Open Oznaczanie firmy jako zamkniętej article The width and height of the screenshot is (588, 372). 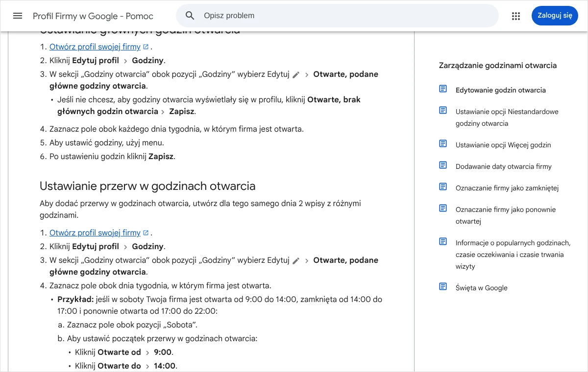(507, 188)
